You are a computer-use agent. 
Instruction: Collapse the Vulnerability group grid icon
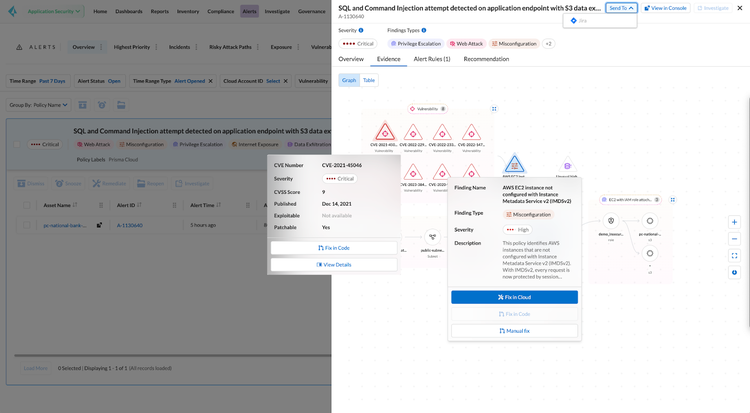pos(494,109)
